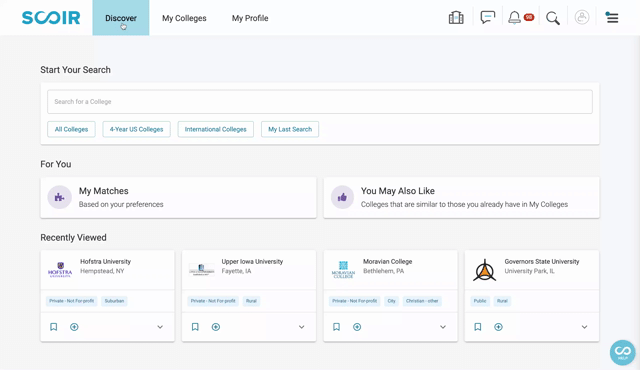
Task: Click the thumbs-up You May Also Like icon
Action: (x=342, y=197)
